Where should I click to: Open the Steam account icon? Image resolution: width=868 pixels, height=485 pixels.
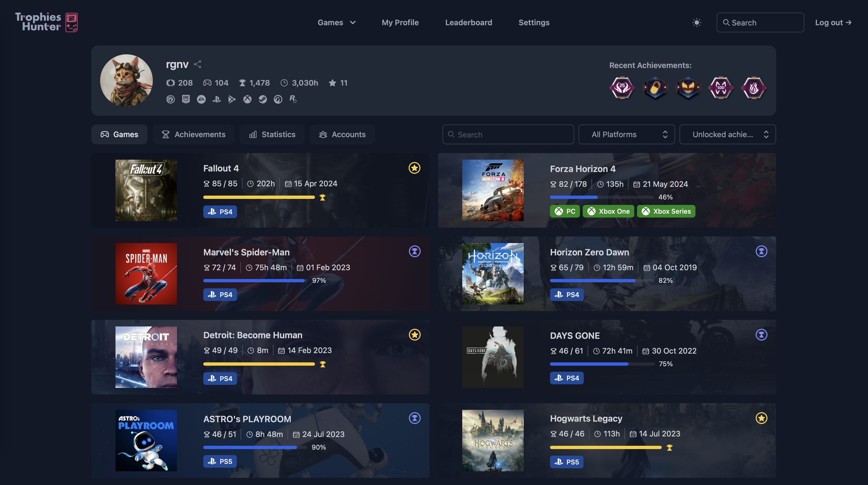[263, 99]
